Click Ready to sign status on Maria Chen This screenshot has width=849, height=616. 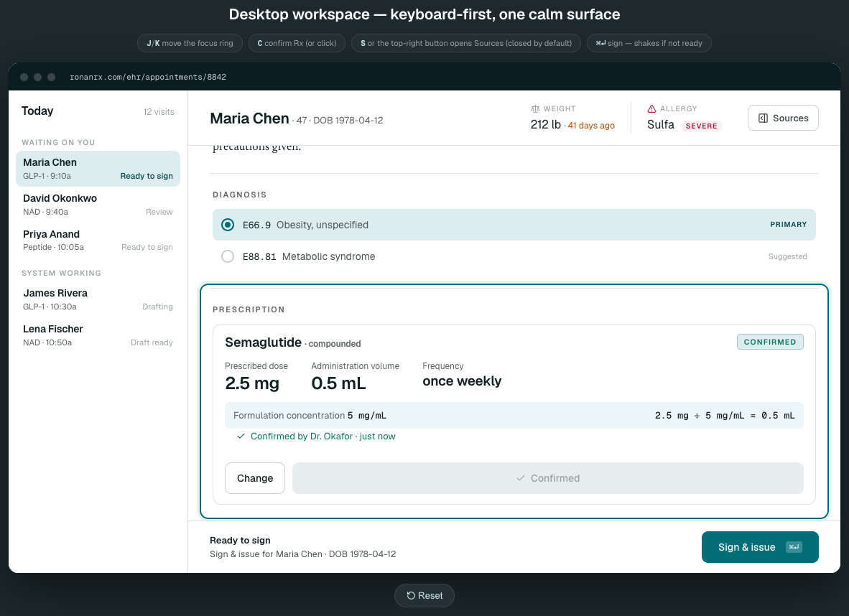pos(147,176)
